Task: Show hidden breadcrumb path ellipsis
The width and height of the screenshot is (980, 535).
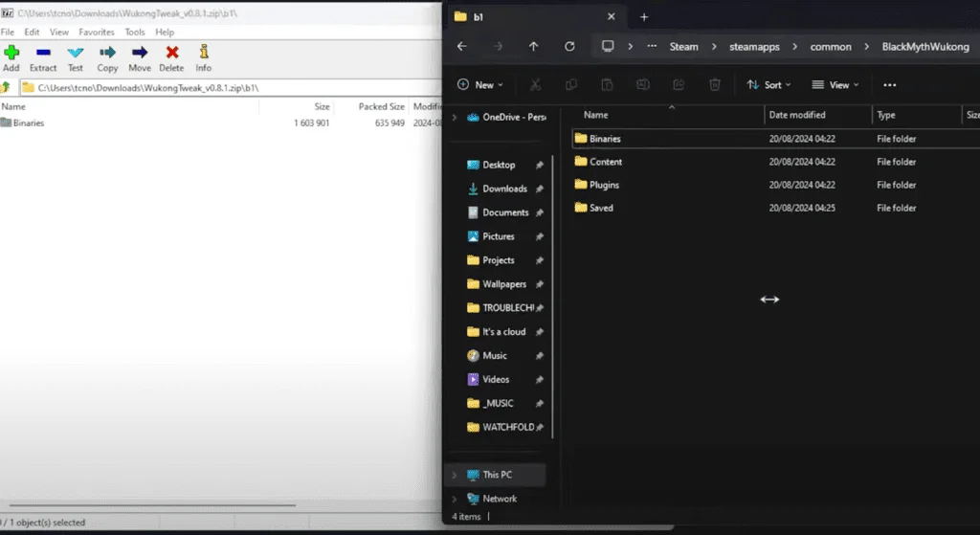Action: click(652, 46)
